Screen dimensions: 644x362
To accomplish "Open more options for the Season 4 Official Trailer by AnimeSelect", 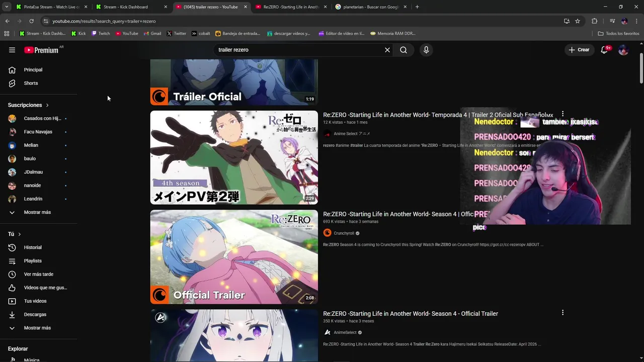I will [x=562, y=313].
